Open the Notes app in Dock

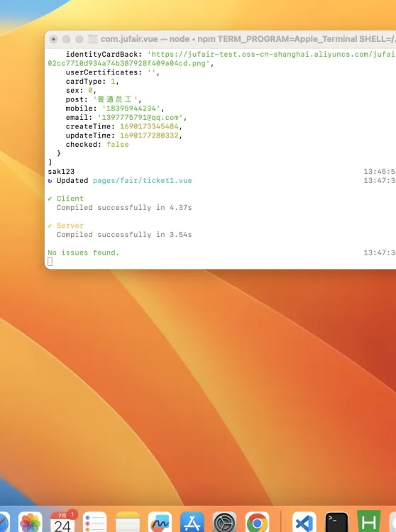tap(128, 522)
